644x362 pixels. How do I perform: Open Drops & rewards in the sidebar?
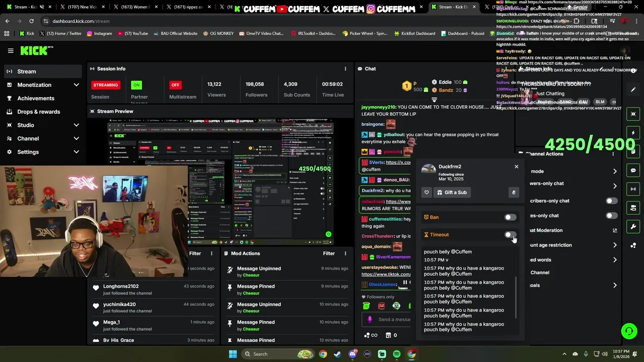click(x=42, y=112)
